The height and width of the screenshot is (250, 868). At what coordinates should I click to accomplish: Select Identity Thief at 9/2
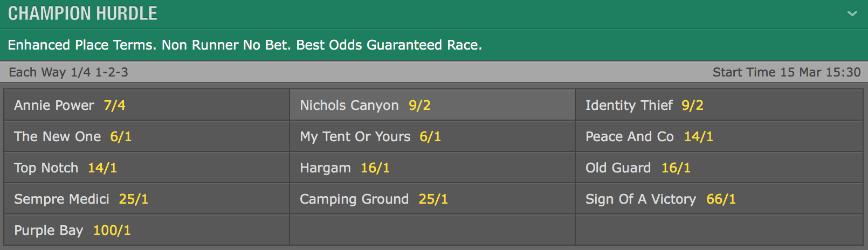click(719, 105)
